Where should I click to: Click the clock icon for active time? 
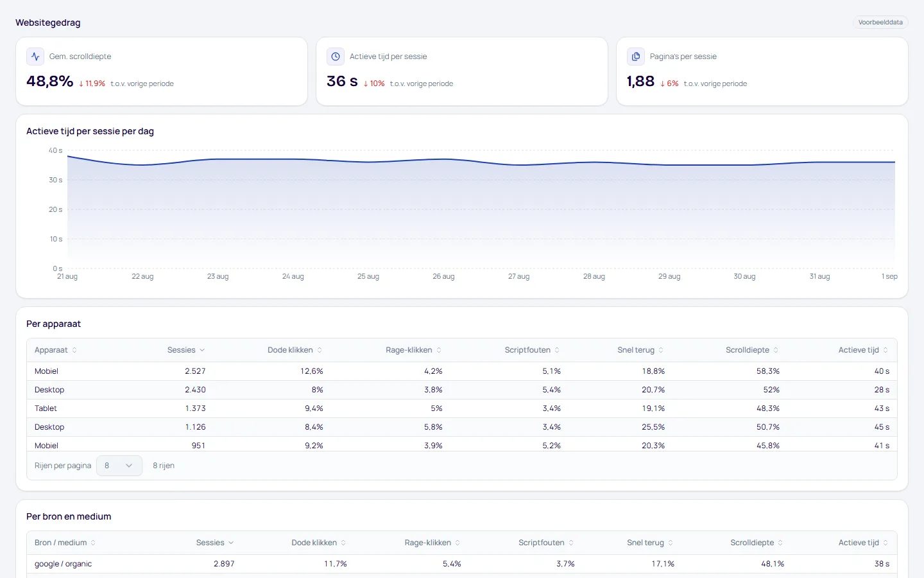tap(336, 57)
